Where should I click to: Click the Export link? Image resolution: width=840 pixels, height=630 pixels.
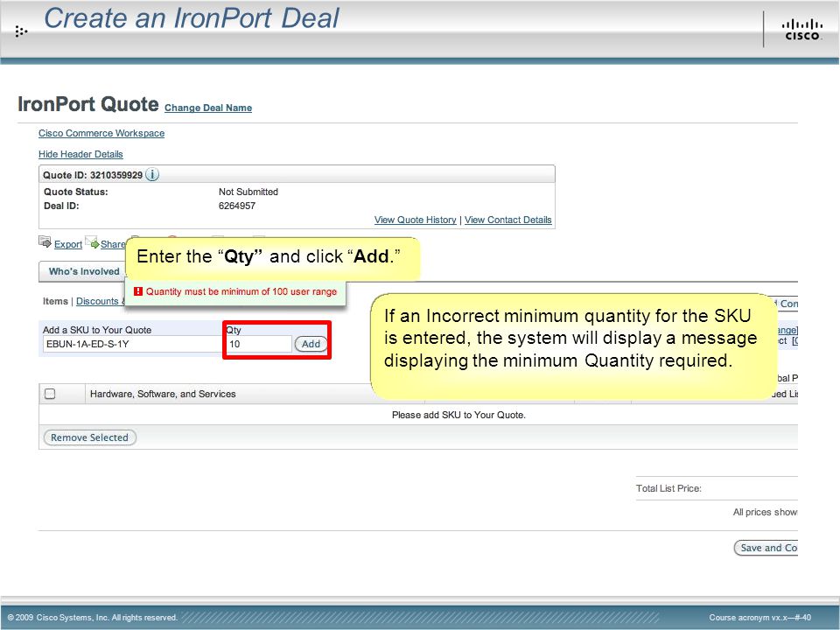[x=68, y=244]
